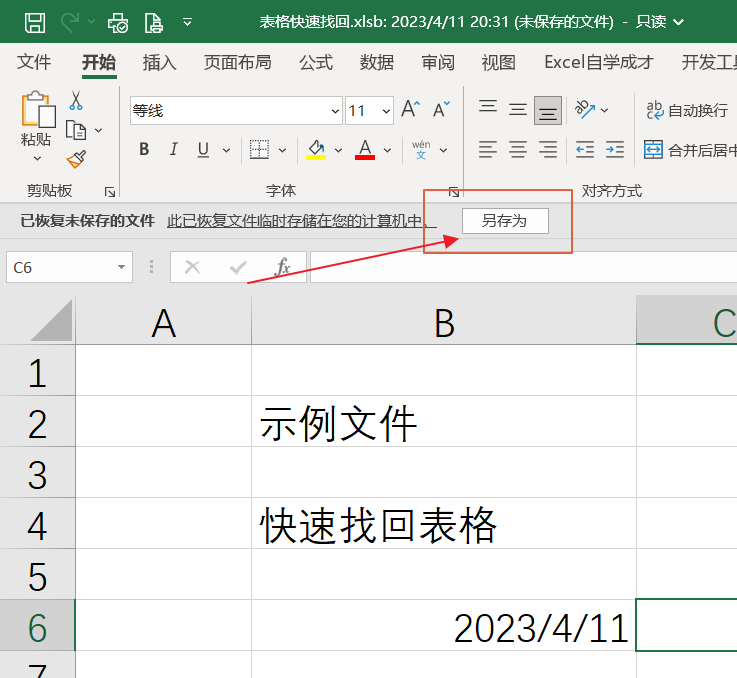Image resolution: width=737 pixels, height=678 pixels.
Task: Expand the Underline style arrow
Action: (226, 150)
